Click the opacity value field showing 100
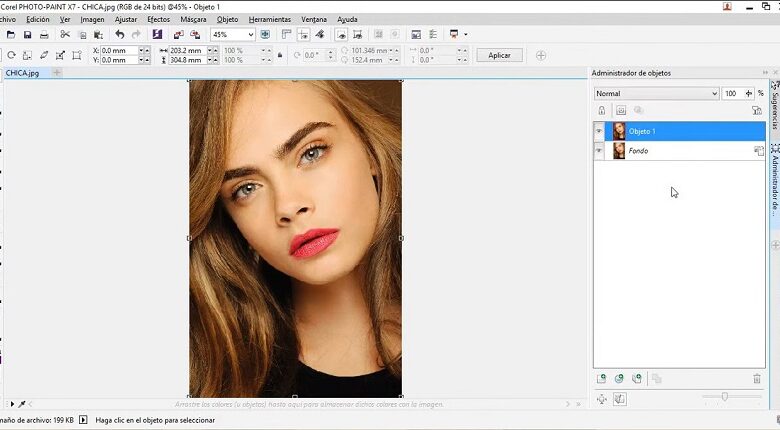Screen dimensions: 780x430 731,94
